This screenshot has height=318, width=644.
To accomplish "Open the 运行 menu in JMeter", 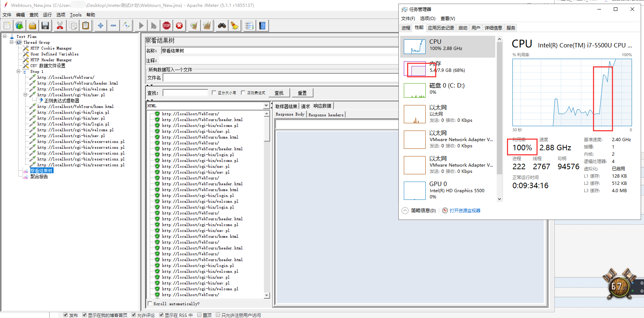I will tap(47, 15).
